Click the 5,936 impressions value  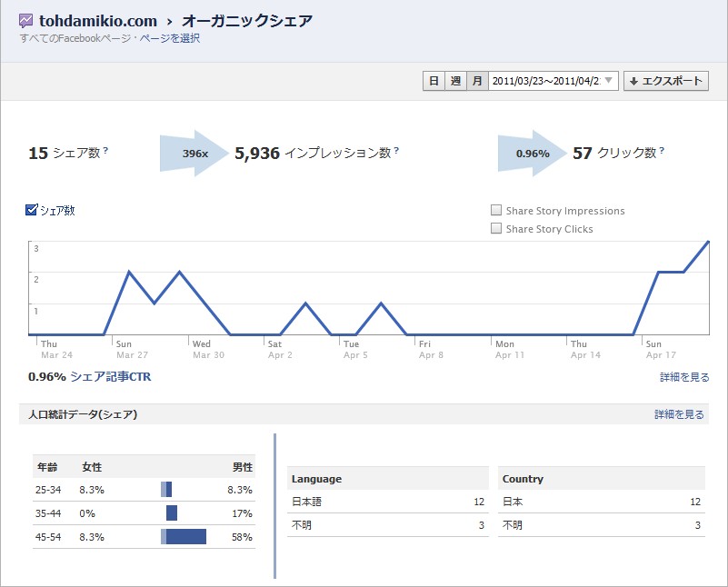257,153
